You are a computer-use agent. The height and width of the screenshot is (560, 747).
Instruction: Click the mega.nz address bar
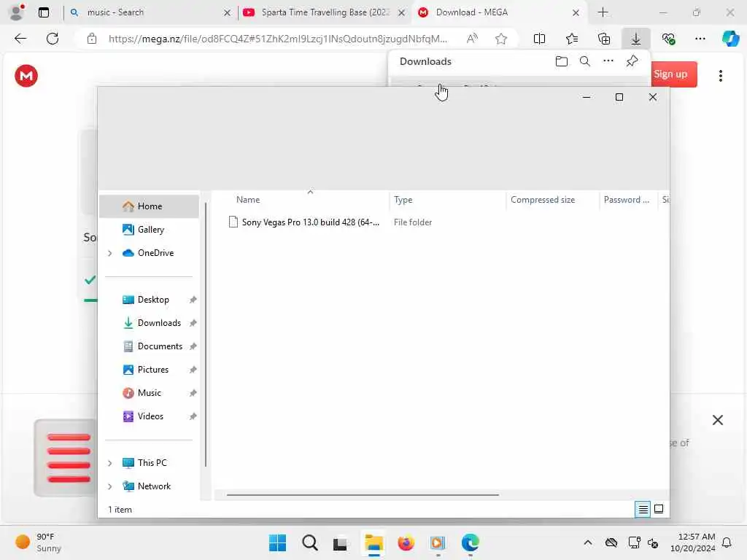pyautogui.click(x=278, y=39)
